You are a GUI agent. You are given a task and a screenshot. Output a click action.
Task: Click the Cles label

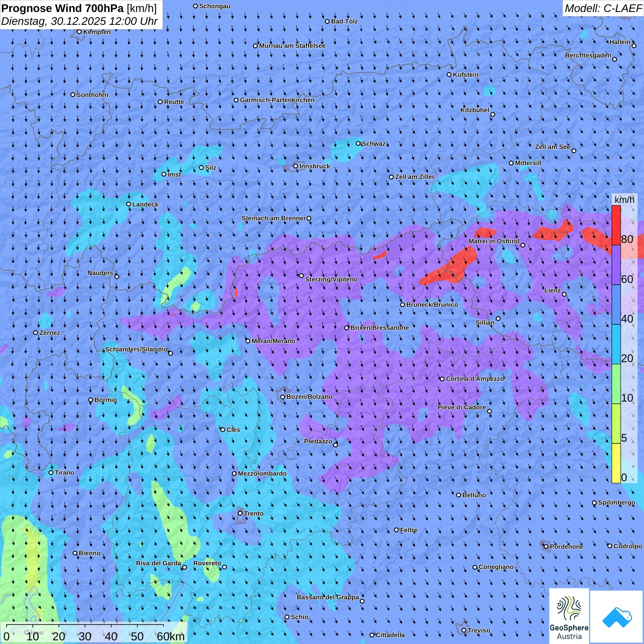[233, 430]
